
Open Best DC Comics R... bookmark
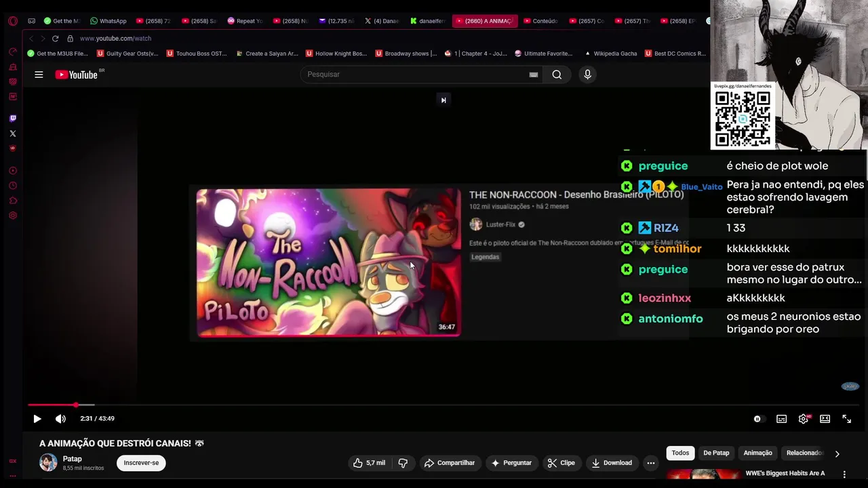[675, 54]
